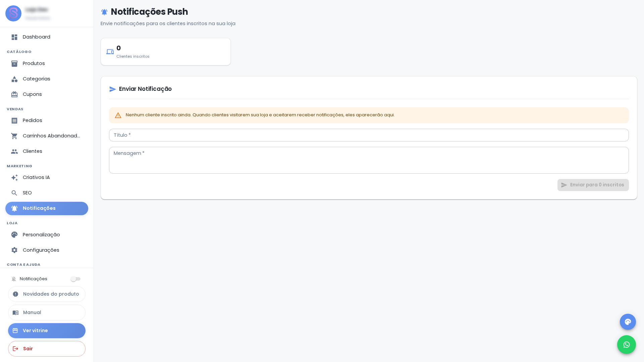
Task: Click the bell icon in the Notificações menu item
Action: pyautogui.click(x=14, y=208)
